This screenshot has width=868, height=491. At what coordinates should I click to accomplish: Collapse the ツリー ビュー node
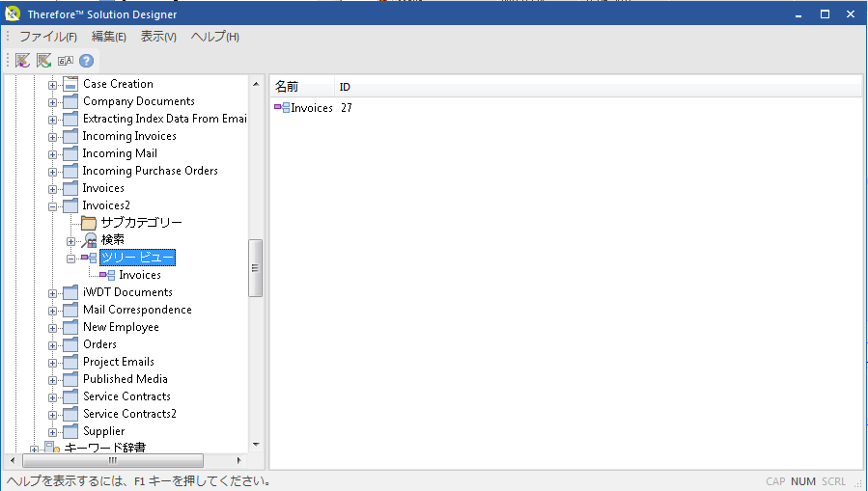tap(70, 259)
